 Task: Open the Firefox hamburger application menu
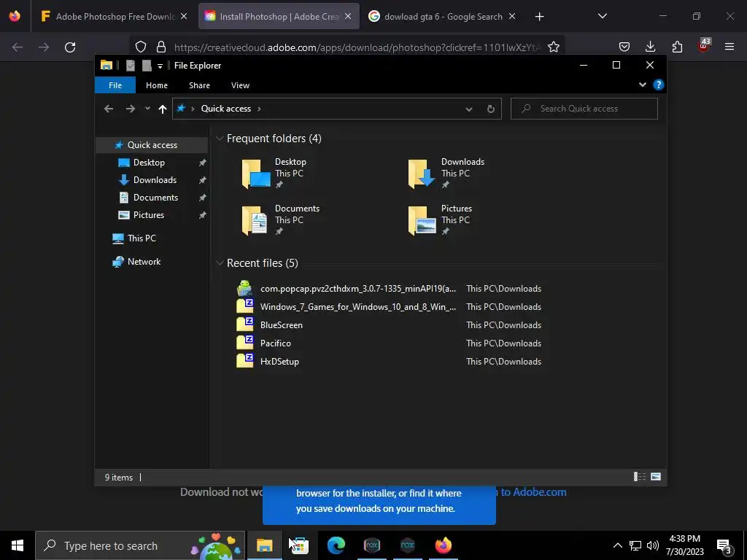[729, 47]
